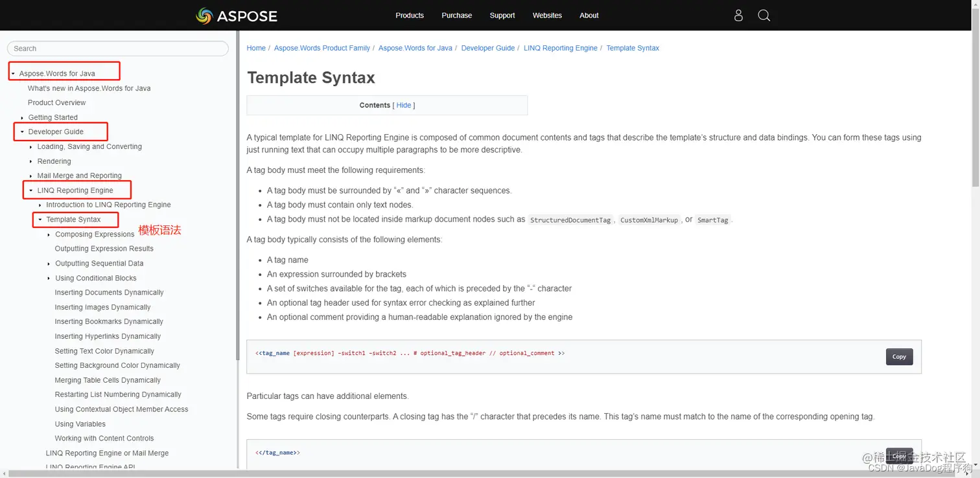Focus the sidebar Search field
The width and height of the screenshot is (980, 478).
pos(118,49)
